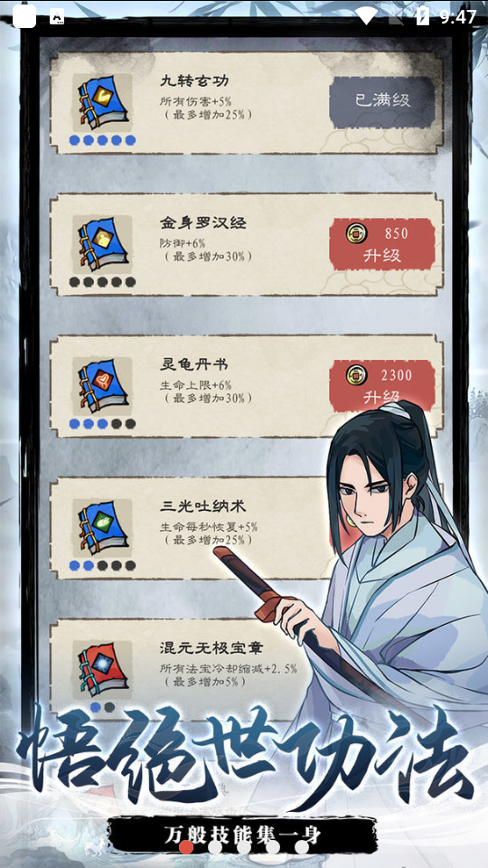Select the 三光吐纳术 book icon
Image resolution: width=488 pixels, height=868 pixels.
[x=102, y=528]
